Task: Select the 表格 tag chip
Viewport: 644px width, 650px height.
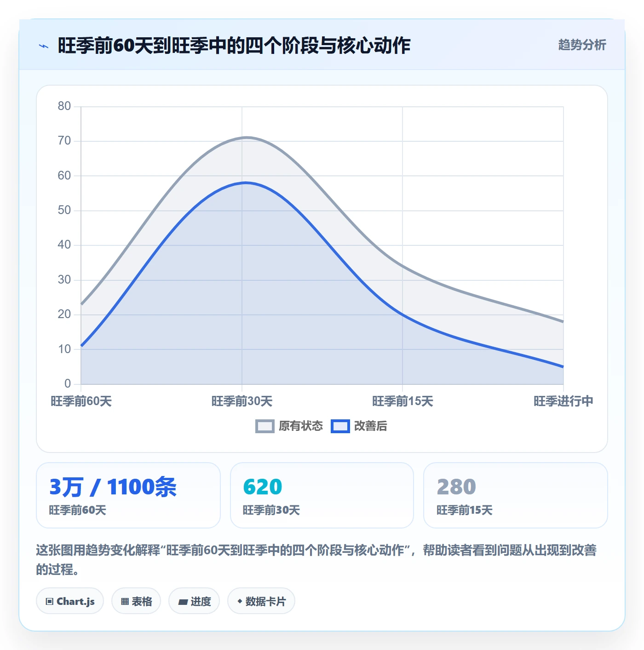Action: click(x=136, y=601)
